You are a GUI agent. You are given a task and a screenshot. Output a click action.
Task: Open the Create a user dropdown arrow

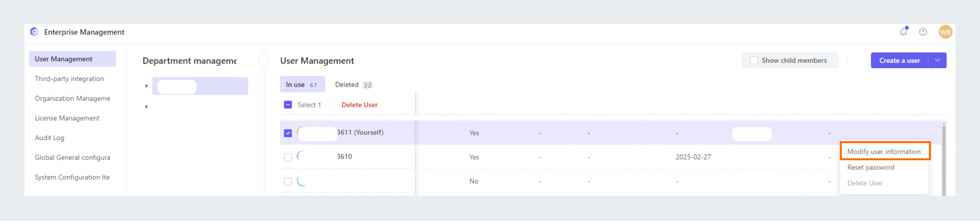tap(937, 61)
